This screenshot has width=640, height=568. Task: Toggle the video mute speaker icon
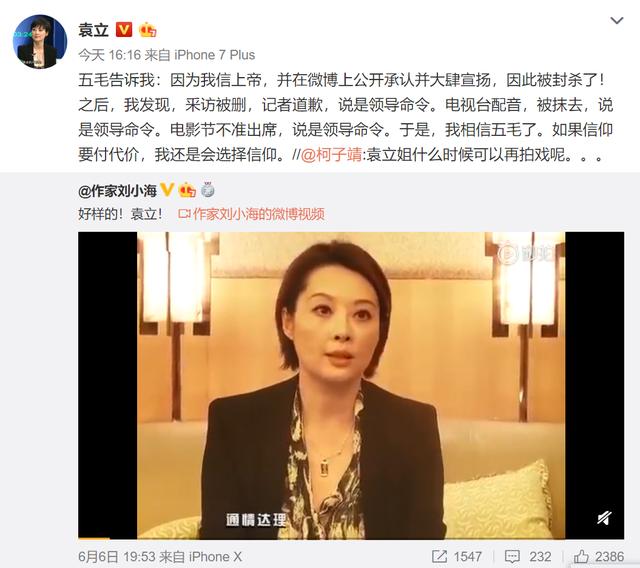point(604,518)
